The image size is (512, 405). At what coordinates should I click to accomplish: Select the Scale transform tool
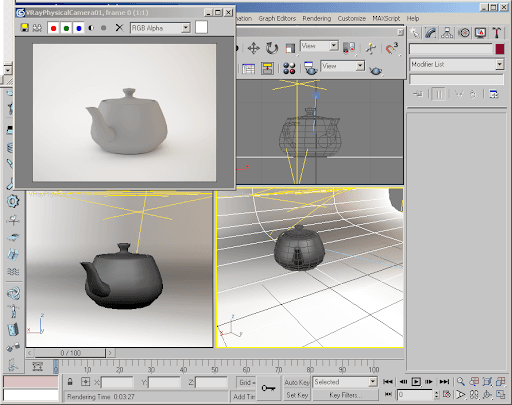click(x=290, y=48)
